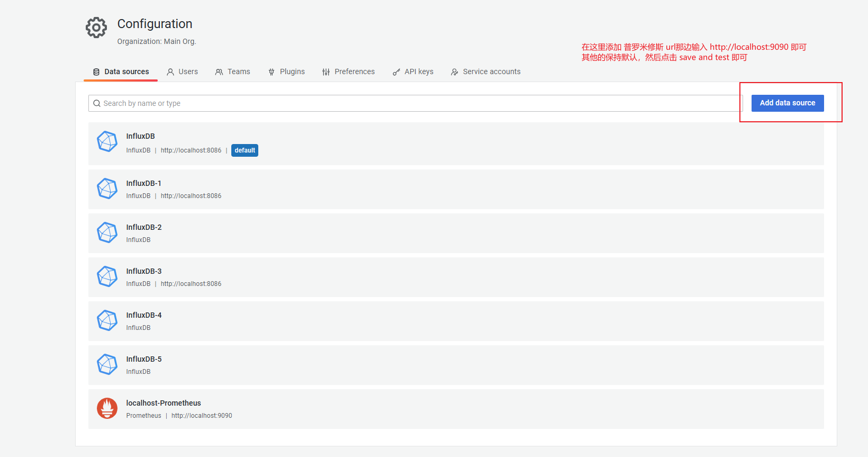
Task: Click the InfluxDB-3 http://localhost:8086 URL text
Action: [191, 284]
